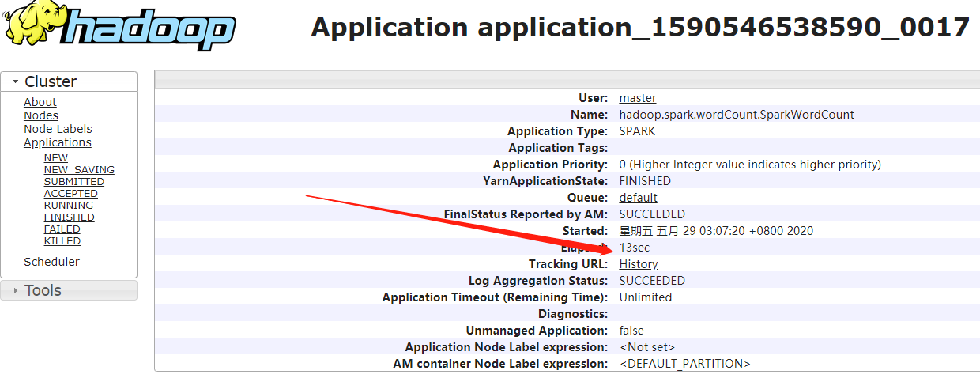Filter applications by FAILED state
The image size is (980, 382).
[62, 229]
